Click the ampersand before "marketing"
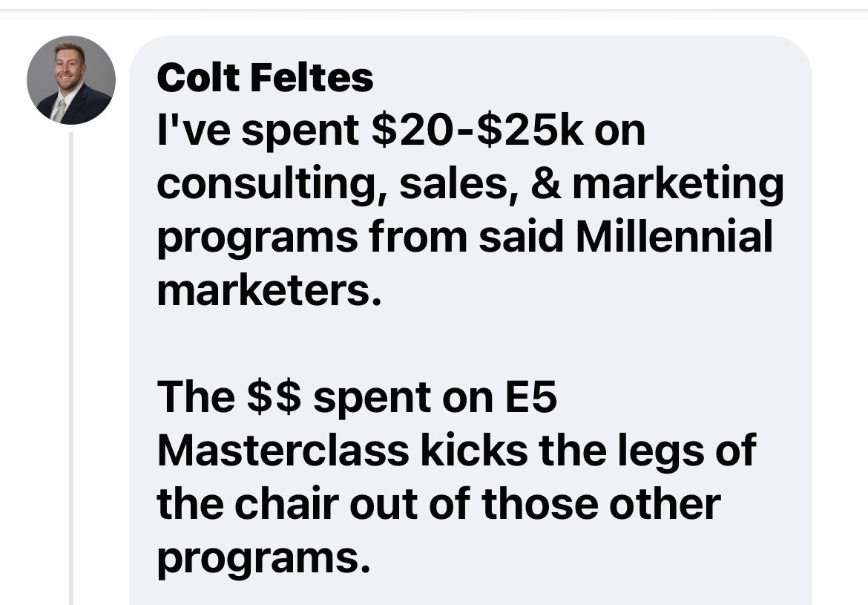The width and height of the screenshot is (868, 605). coord(546,184)
